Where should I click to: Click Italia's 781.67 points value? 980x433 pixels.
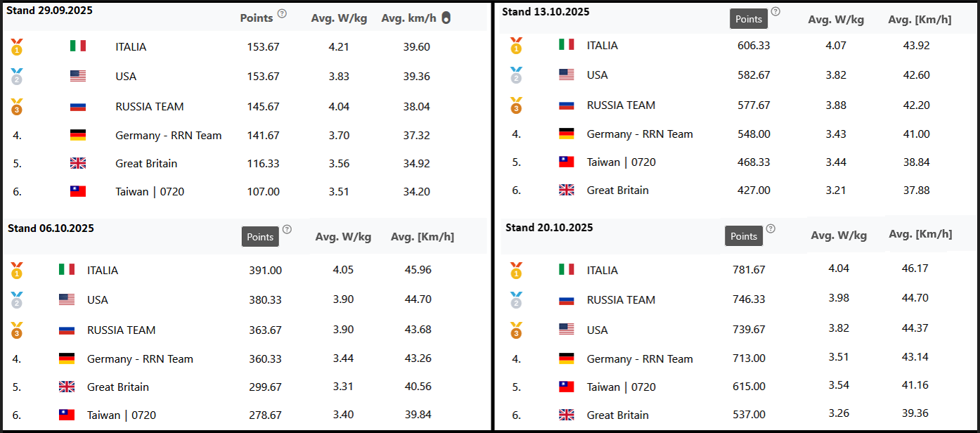coord(748,270)
